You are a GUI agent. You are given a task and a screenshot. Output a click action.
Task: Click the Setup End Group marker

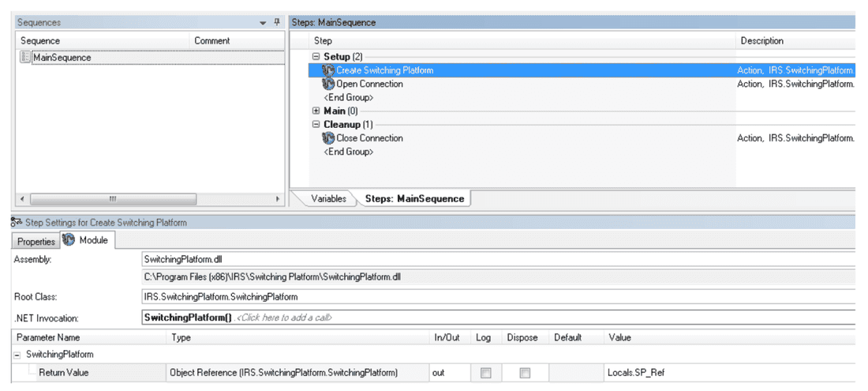coord(348,97)
